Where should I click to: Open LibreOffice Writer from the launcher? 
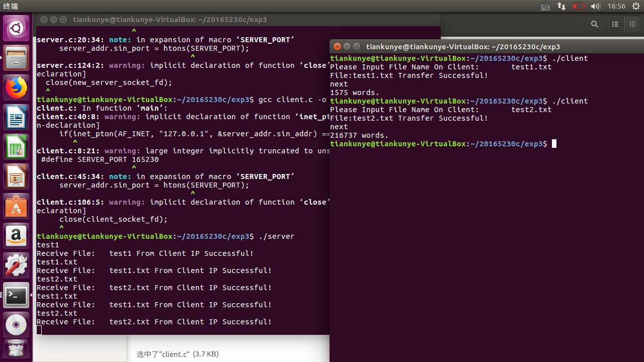pos(16,118)
